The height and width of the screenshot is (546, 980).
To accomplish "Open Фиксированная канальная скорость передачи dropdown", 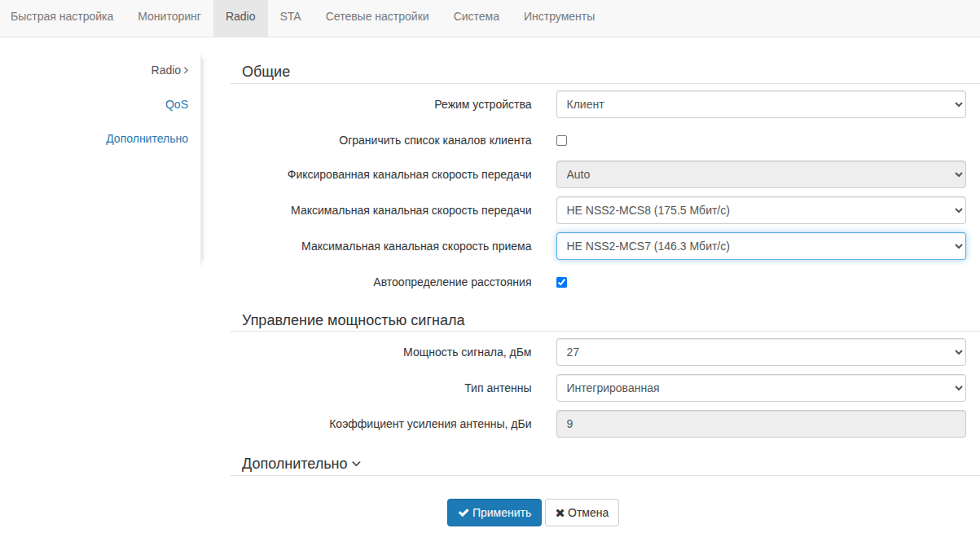I will (x=761, y=174).
